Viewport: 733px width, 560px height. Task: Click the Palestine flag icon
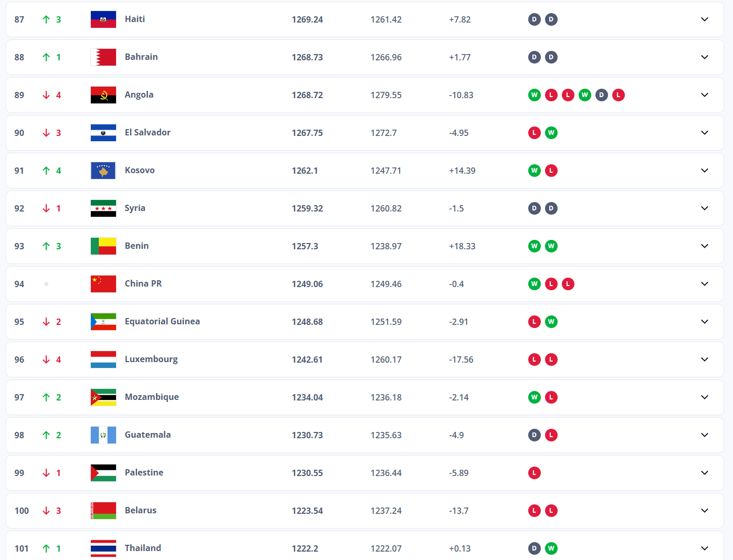click(x=103, y=473)
